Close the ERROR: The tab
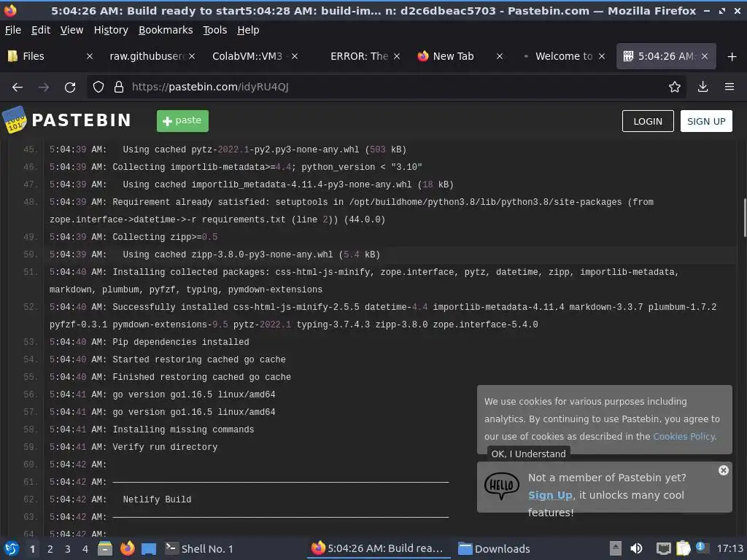The image size is (747, 560). click(397, 56)
